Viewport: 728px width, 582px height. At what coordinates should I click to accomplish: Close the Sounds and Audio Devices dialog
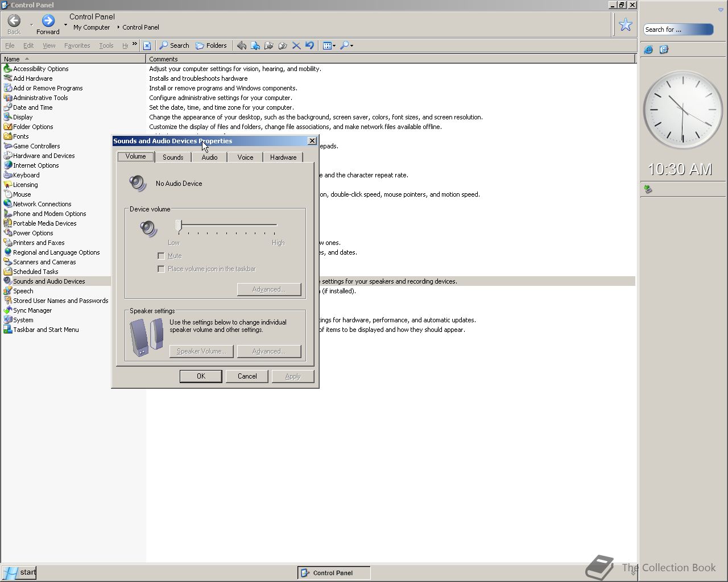(312, 141)
